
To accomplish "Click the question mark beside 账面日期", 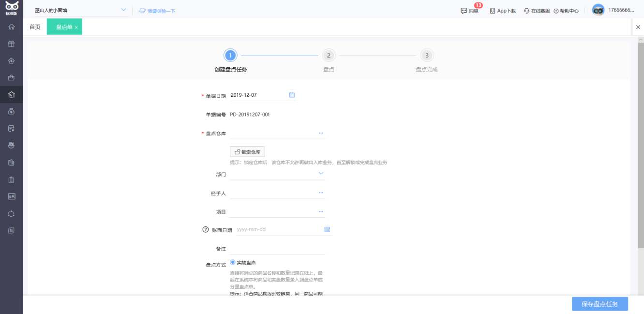I will point(205,230).
